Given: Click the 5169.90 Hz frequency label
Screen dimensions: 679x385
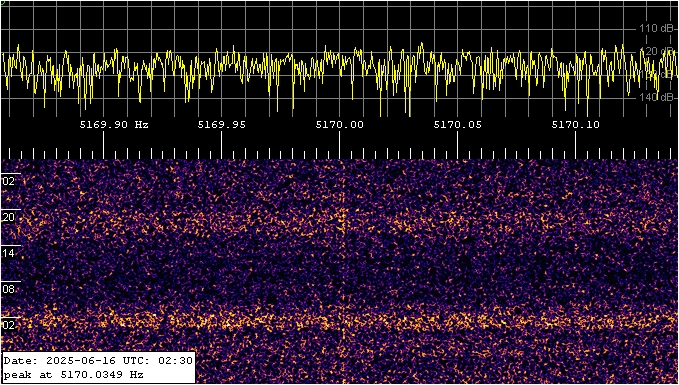Looking at the screenshot, I should tap(114, 125).
